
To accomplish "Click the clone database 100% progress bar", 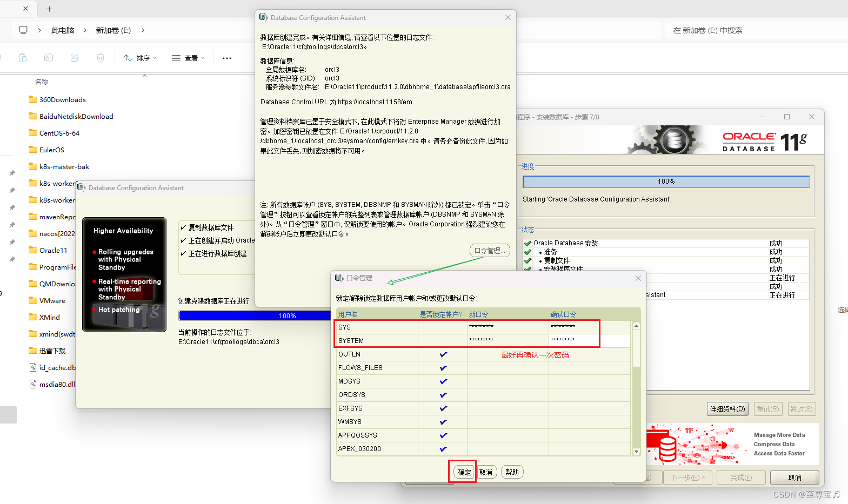I will pyautogui.click(x=255, y=315).
